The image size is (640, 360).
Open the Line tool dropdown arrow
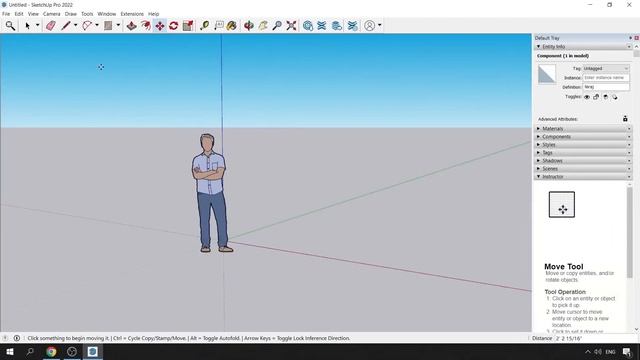[76, 25]
